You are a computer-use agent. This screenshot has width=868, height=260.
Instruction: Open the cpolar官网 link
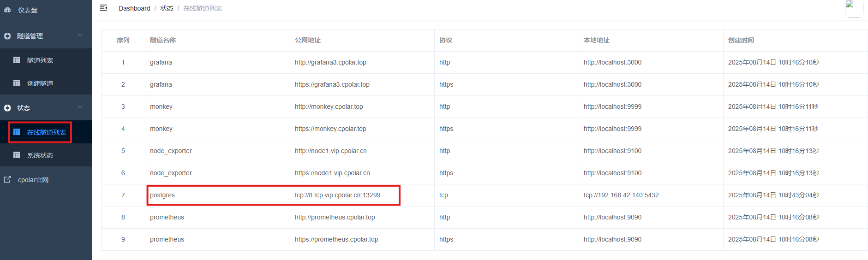click(33, 180)
